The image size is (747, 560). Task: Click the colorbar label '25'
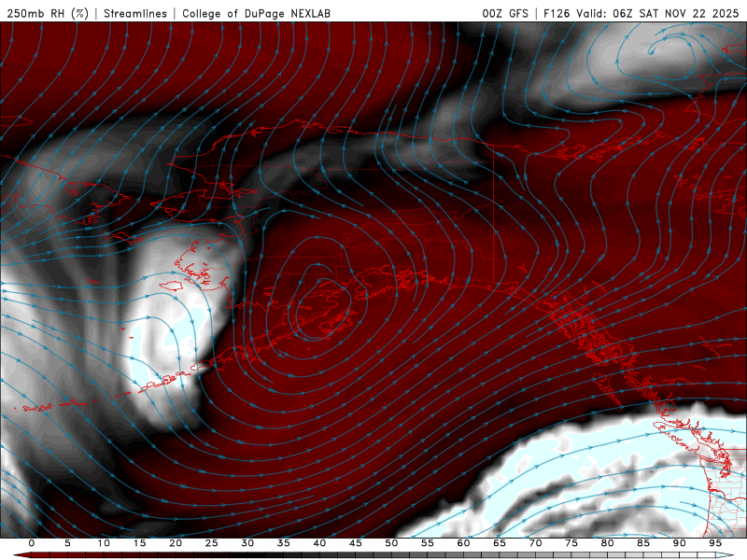pyautogui.click(x=212, y=543)
